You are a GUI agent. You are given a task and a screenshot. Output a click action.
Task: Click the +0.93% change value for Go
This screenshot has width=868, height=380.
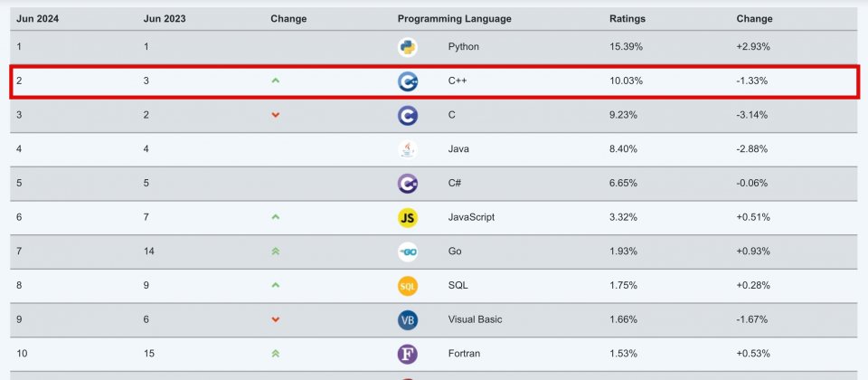pyautogui.click(x=753, y=252)
